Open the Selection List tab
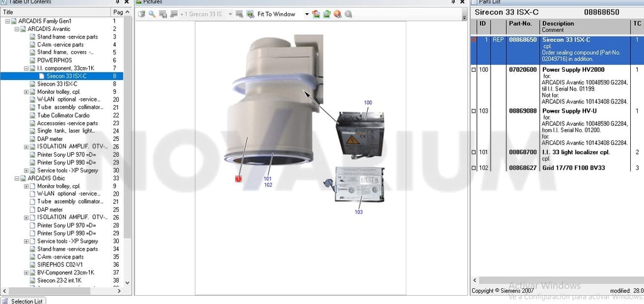 tap(23, 301)
